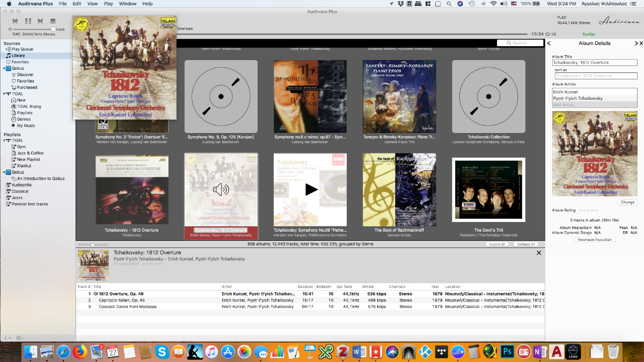The width and height of the screenshot is (644, 362).
Task: Close the track list pane
Action: [x=539, y=253]
